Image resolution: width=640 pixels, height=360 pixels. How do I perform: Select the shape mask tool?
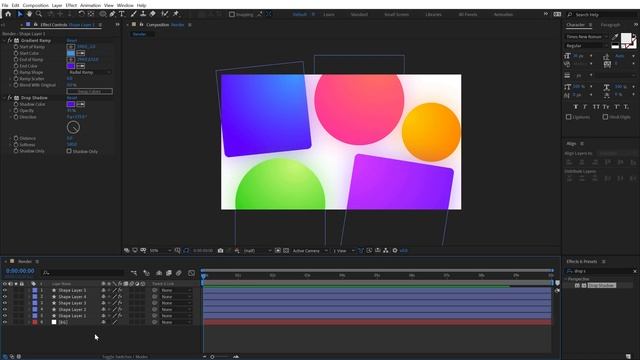point(102,14)
